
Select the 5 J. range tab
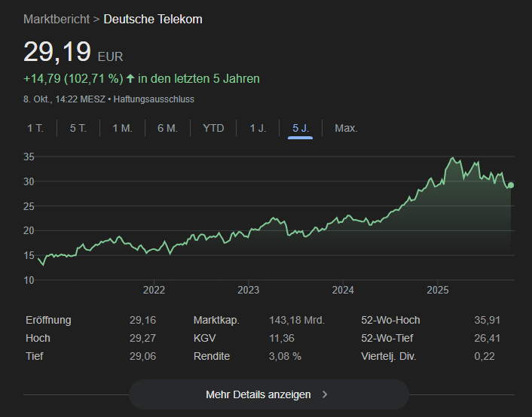[x=301, y=128]
